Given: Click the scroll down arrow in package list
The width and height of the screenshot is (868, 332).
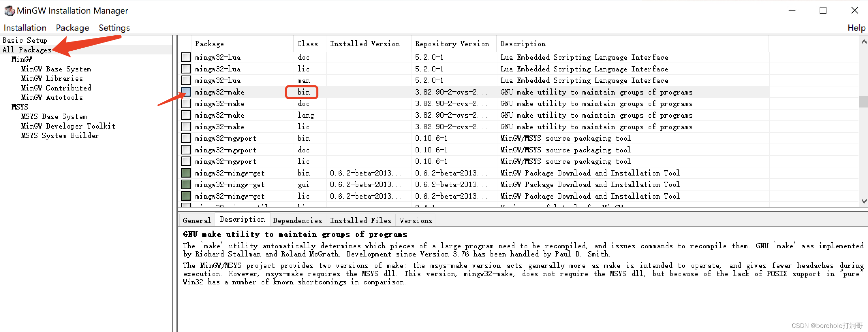Looking at the screenshot, I should (x=864, y=201).
